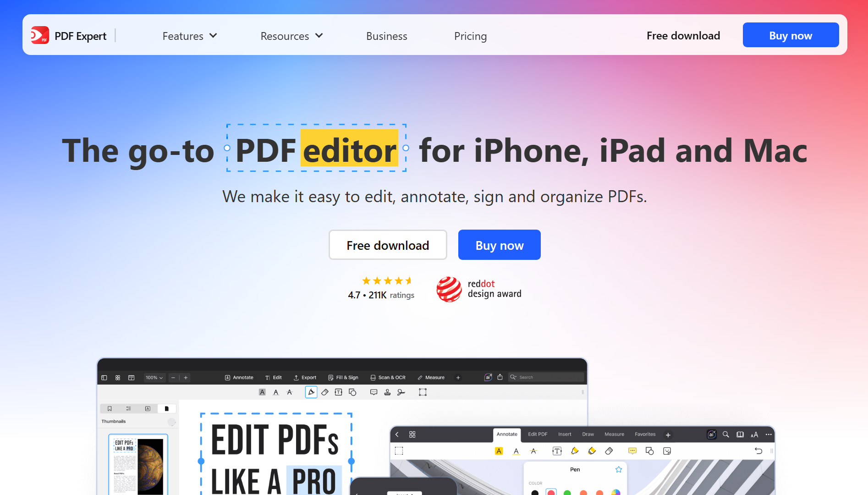Switch to the Edit PDF tab

pyautogui.click(x=537, y=434)
